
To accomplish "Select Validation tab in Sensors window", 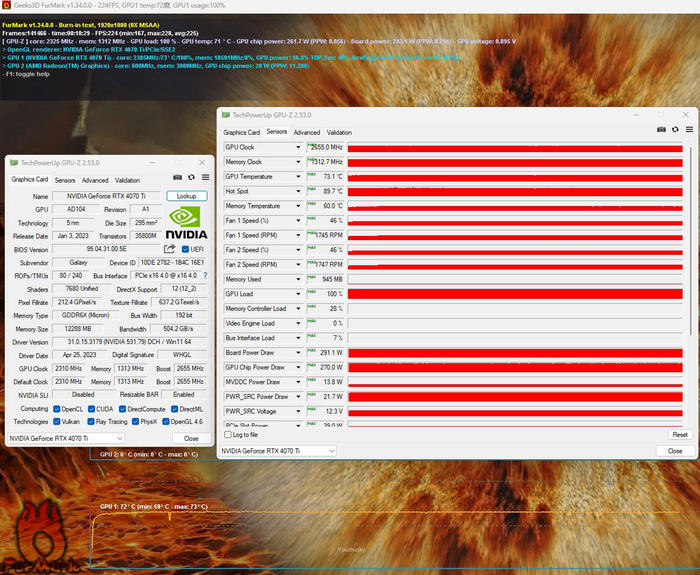I will 339,133.
